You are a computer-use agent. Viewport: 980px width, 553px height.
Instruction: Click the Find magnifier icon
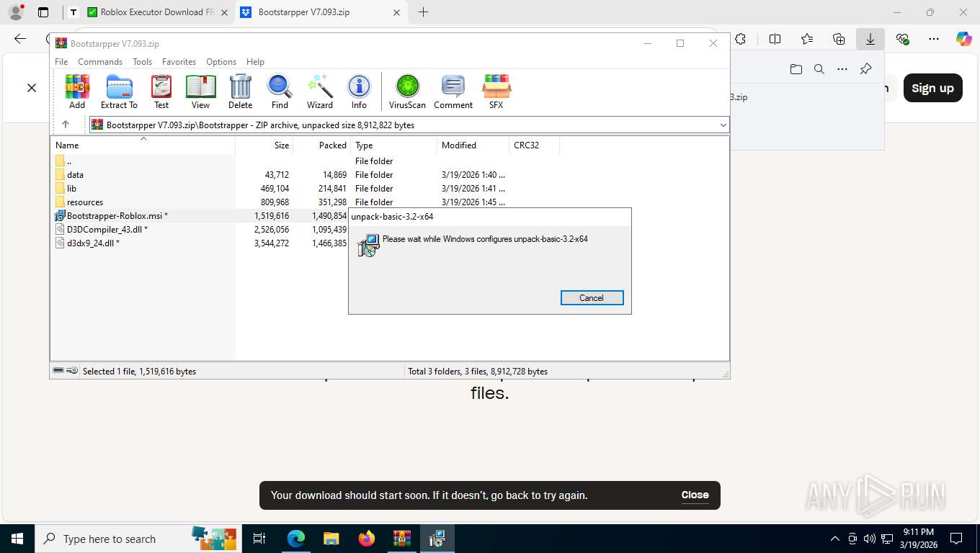click(280, 91)
